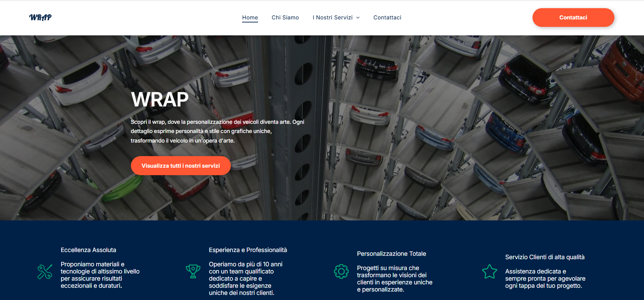The width and height of the screenshot is (644, 300).
Task: Open the I Nostri Servizi menu
Action: click(x=332, y=17)
